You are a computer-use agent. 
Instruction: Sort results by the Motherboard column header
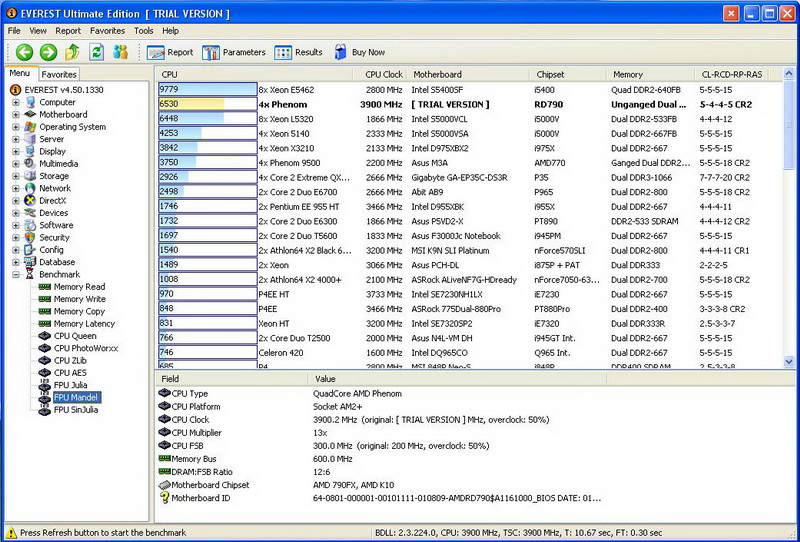468,74
